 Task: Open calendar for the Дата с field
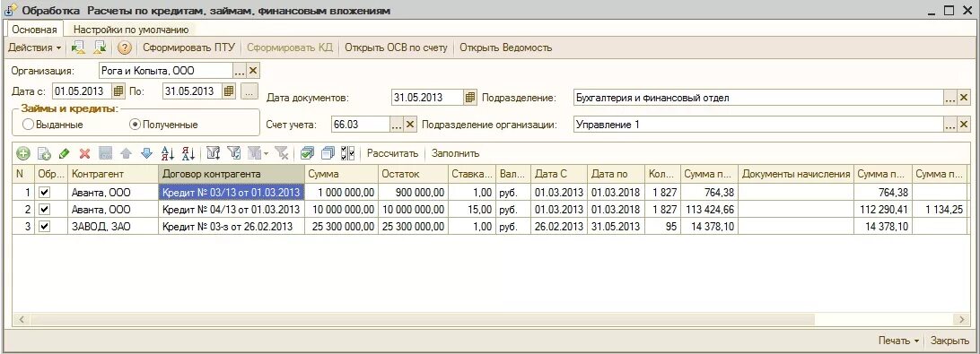pyautogui.click(x=118, y=91)
